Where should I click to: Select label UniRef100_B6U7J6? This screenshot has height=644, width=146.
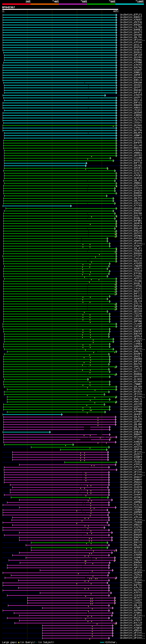pos(131,100)
